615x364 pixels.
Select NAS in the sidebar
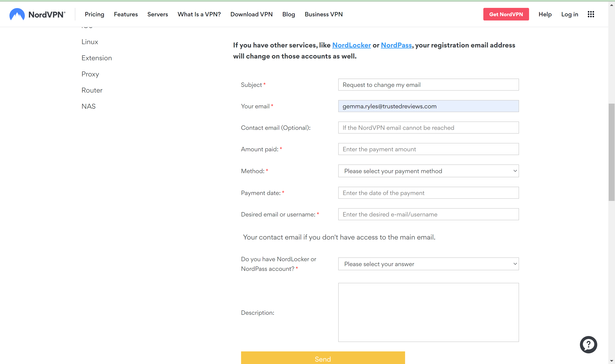click(x=88, y=106)
